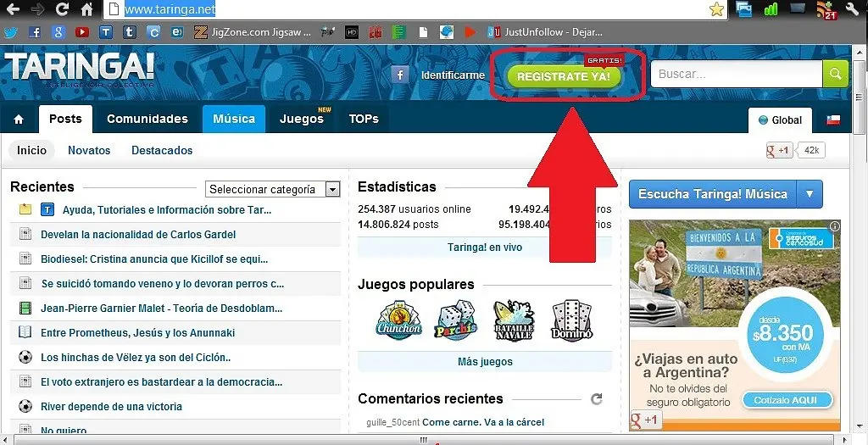Select the Global region tab
Image resolution: width=868 pixels, height=445 pixels.
(x=780, y=120)
